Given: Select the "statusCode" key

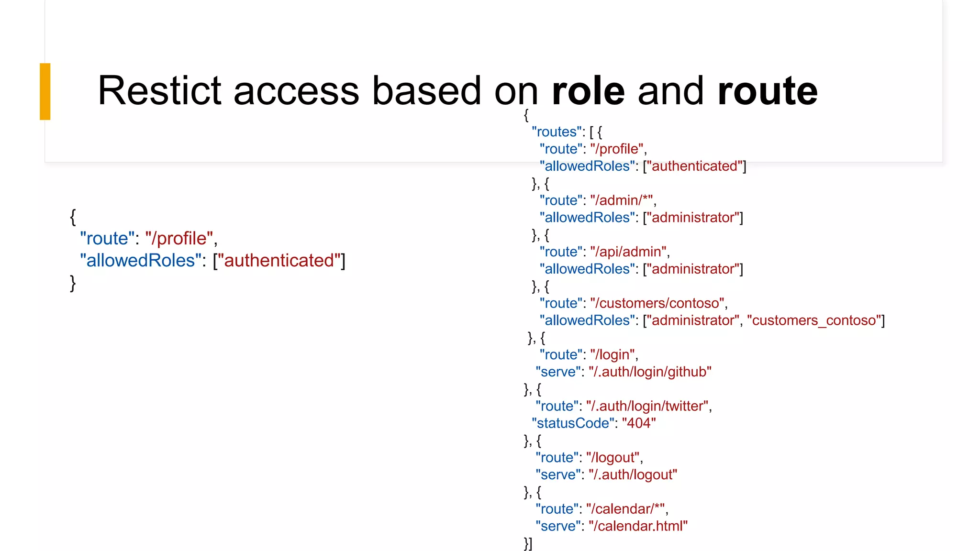Looking at the screenshot, I should coord(573,423).
